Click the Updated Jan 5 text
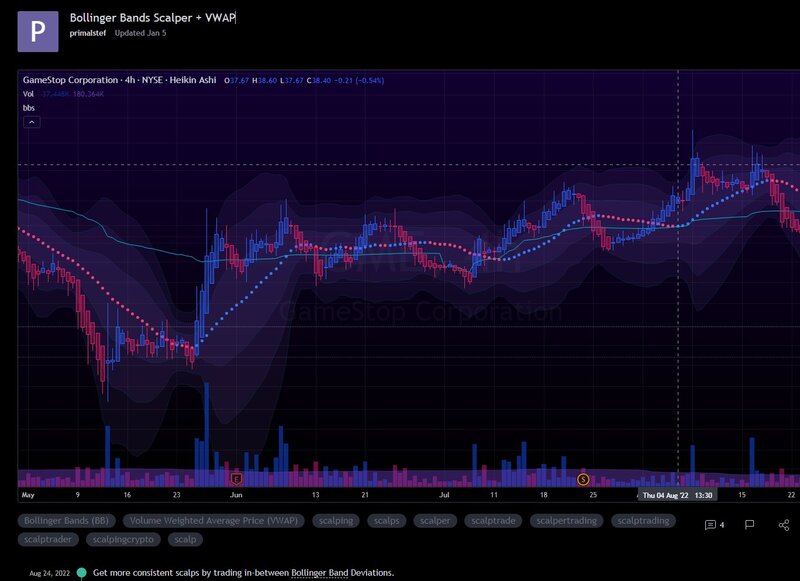800x581 pixels. (140, 33)
